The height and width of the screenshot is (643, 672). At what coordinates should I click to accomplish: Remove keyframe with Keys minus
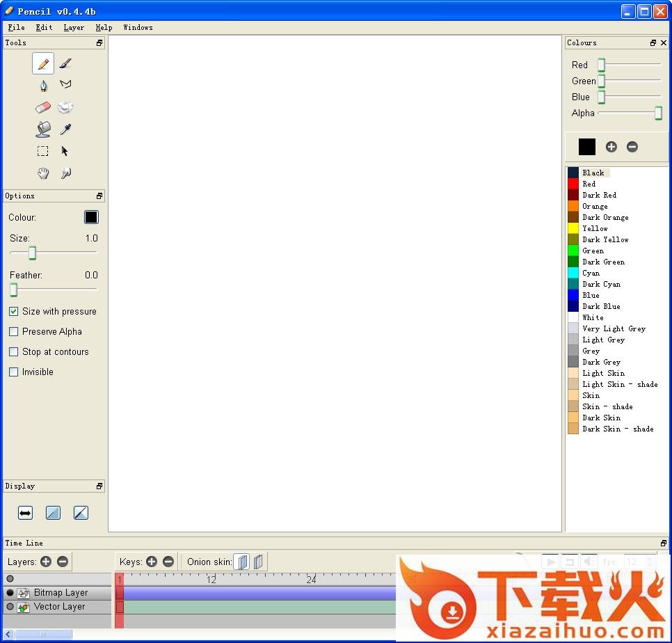tap(168, 562)
